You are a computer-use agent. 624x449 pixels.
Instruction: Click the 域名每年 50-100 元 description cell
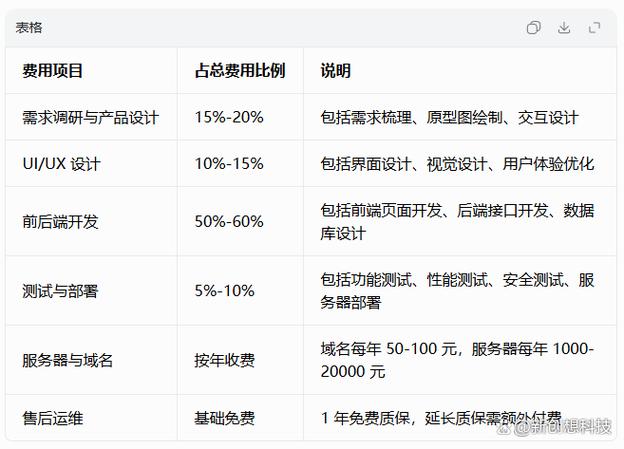(460, 360)
